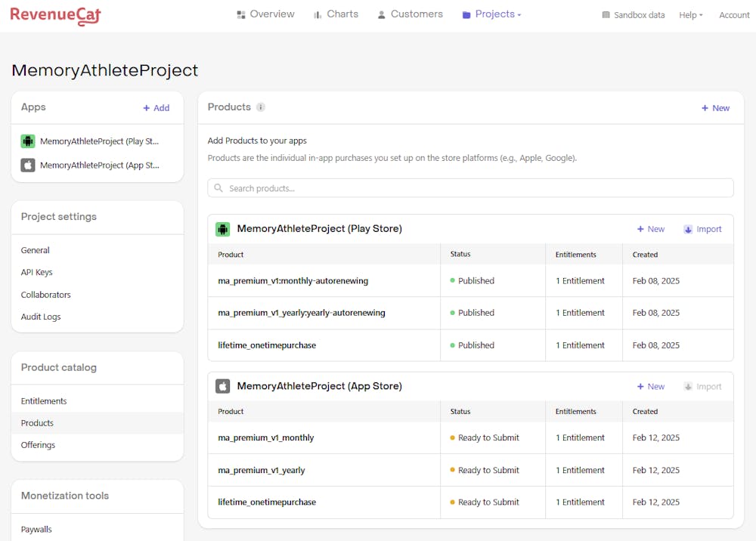Screen dimensions: 756x541
Task: Open the ma_premium_v1_yearly App Store product
Action: (262, 470)
